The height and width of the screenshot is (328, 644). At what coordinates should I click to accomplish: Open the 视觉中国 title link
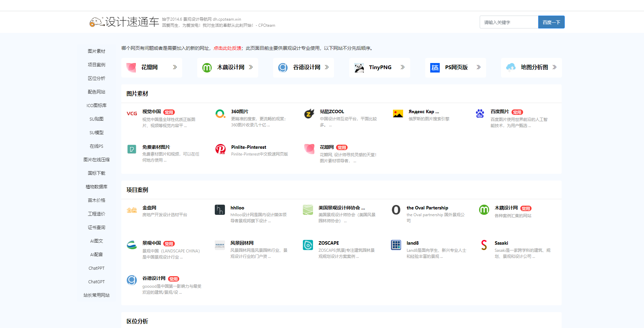(152, 111)
